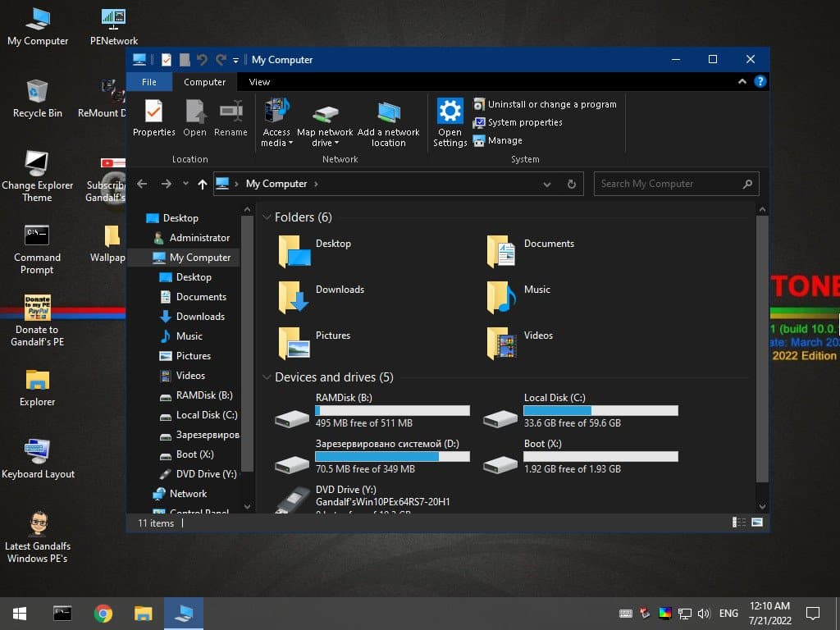840x630 pixels.
Task: Click the Open ribbon icon
Action: click(x=194, y=118)
